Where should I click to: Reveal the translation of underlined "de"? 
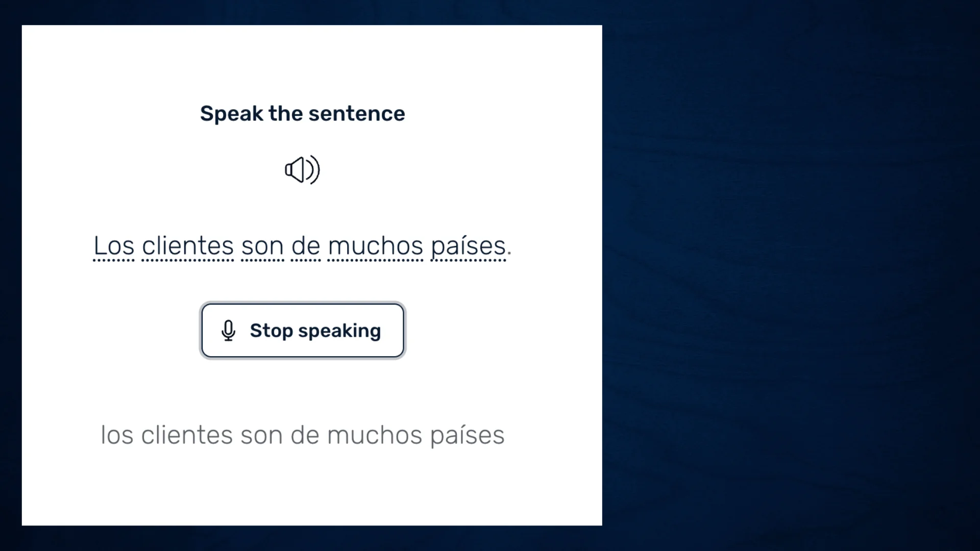tap(306, 246)
